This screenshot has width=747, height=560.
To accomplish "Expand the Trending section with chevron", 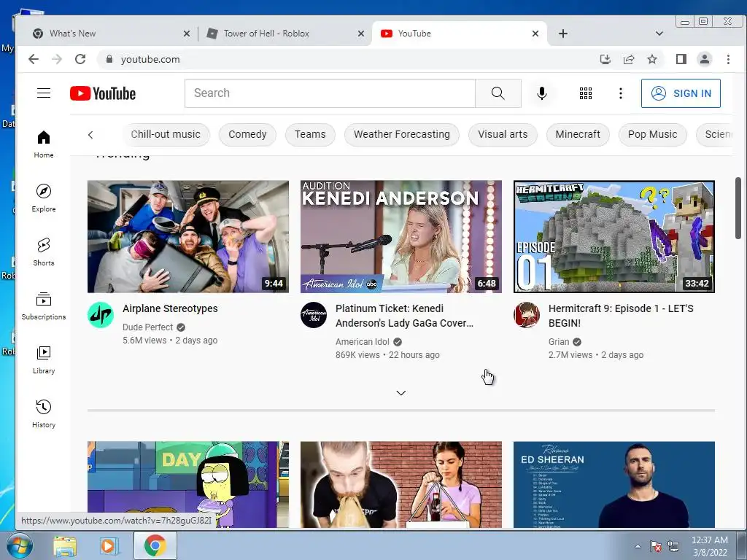I will tap(401, 393).
